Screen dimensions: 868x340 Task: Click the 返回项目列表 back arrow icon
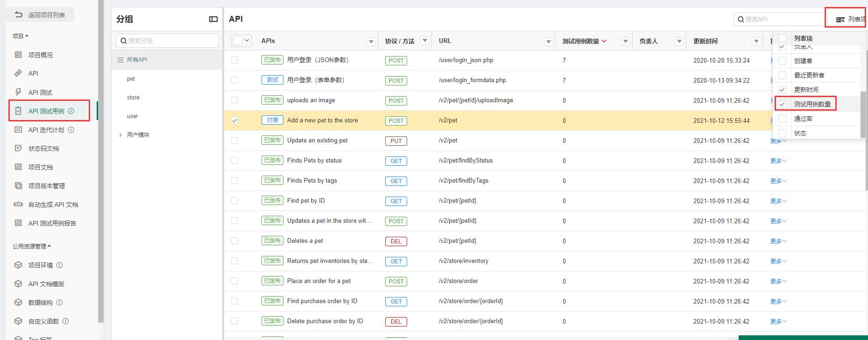click(19, 15)
